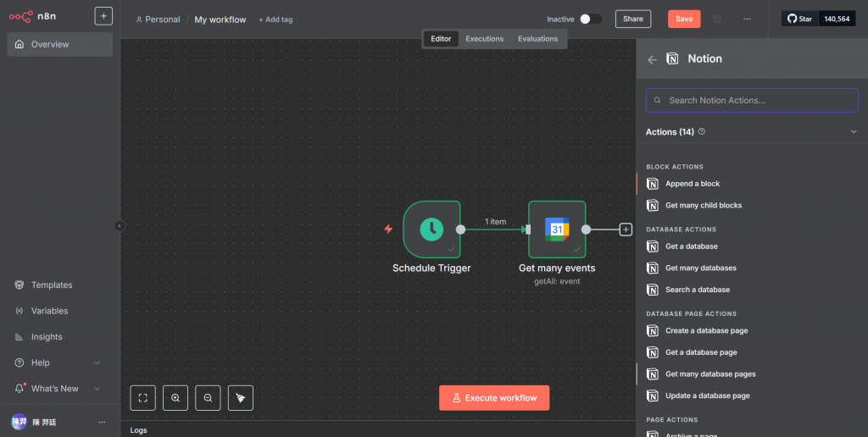Click the Help question mark icon

[19, 362]
